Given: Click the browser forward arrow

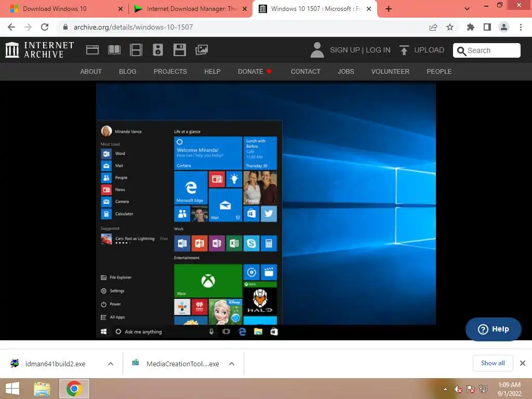Looking at the screenshot, I should click(28, 27).
